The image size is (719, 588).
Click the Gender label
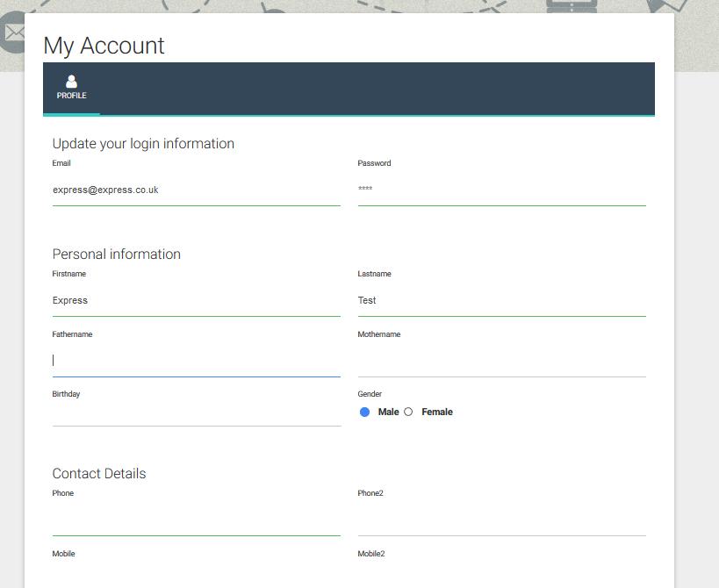370,394
